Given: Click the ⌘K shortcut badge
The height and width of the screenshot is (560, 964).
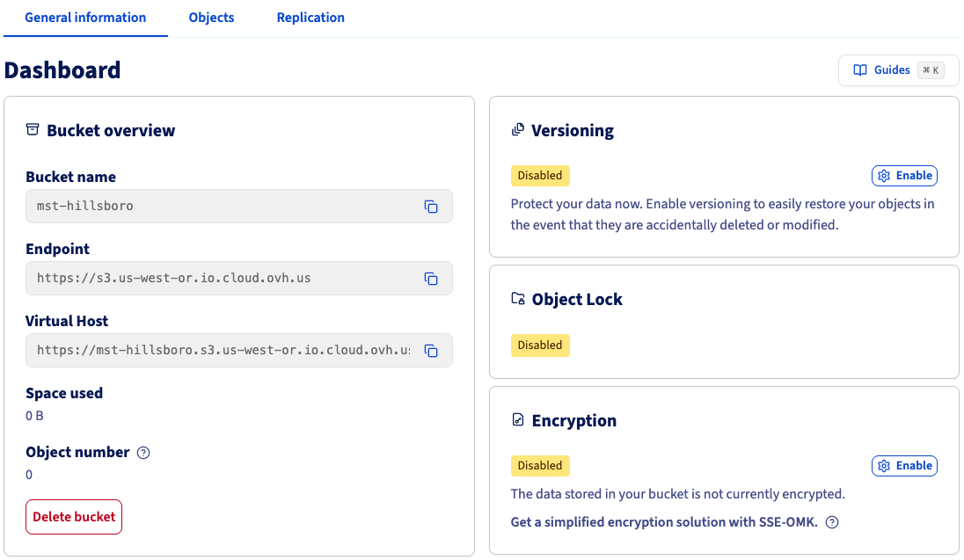Looking at the screenshot, I should 931,70.
